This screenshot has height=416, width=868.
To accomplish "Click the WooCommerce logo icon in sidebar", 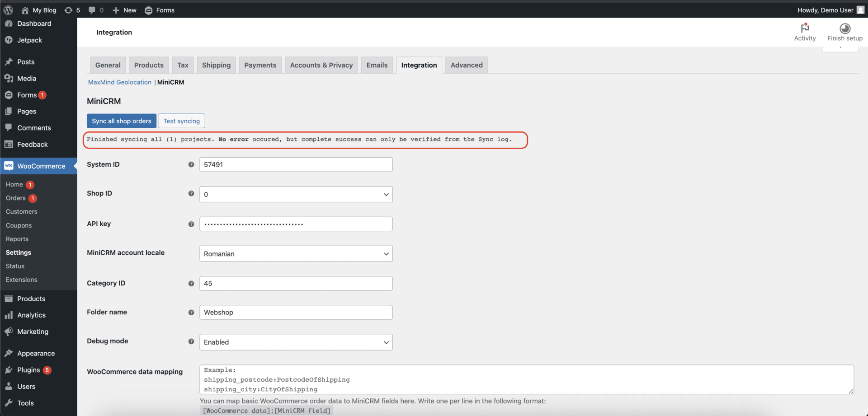I will [x=9, y=166].
